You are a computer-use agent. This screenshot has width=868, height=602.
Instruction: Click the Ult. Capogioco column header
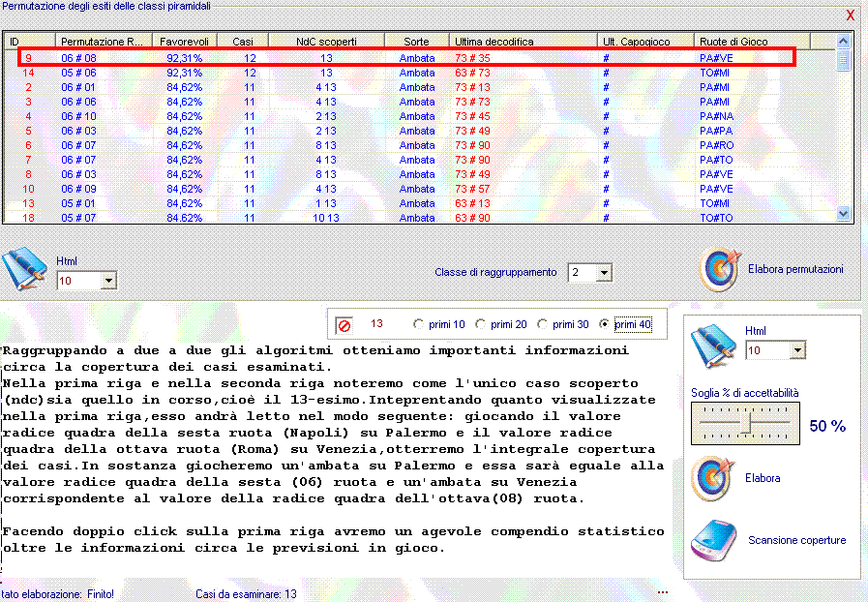(x=645, y=42)
